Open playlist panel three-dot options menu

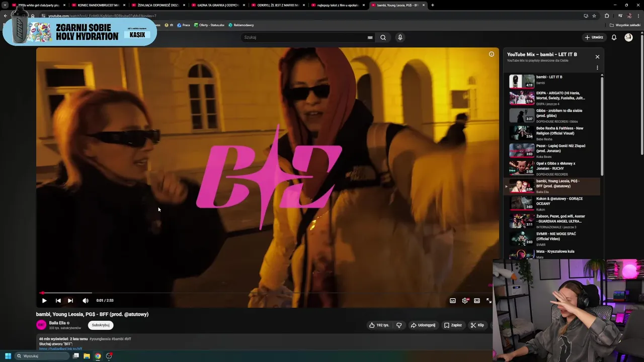click(597, 67)
